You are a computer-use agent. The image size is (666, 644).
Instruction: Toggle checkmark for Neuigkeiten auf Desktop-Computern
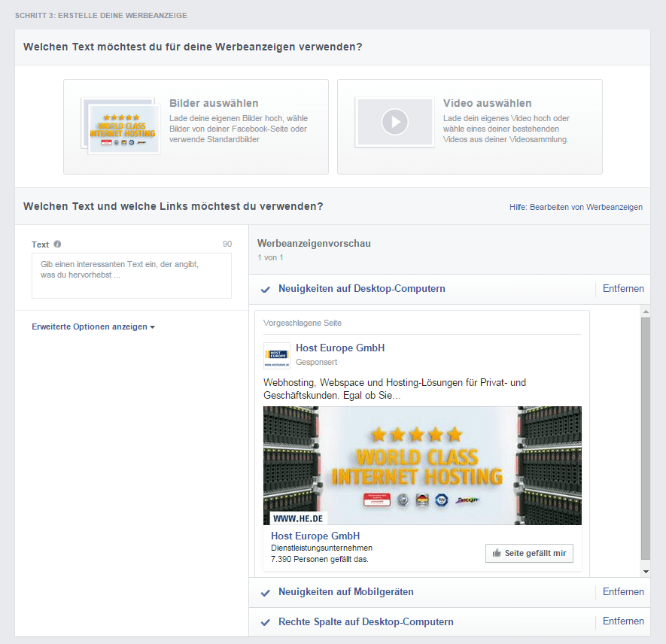[x=266, y=290]
